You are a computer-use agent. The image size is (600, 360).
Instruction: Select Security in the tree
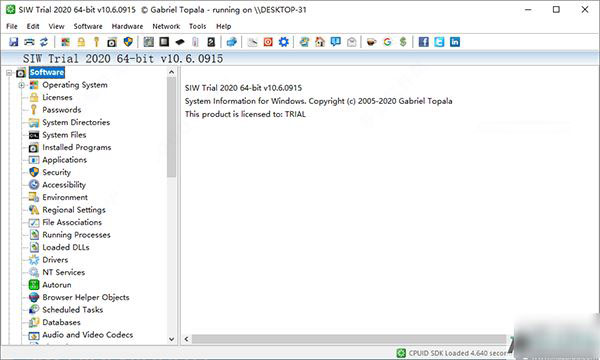pos(56,173)
